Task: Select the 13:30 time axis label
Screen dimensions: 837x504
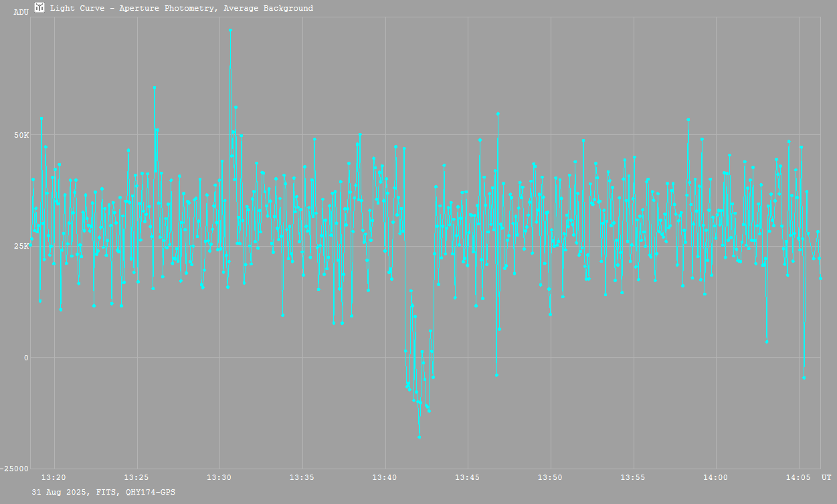Action: (219, 477)
